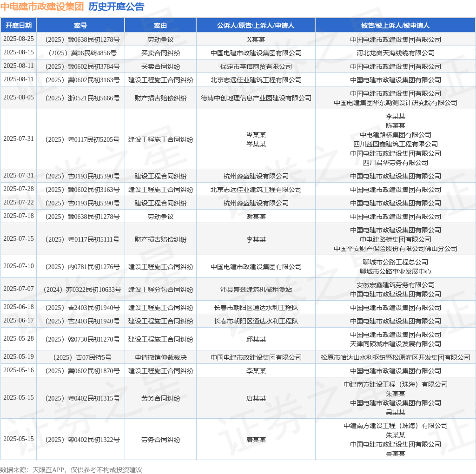Click case number 粤0117民初5111号
Image resolution: width=476 pixels, height=474 pixels.
[x=83, y=239]
